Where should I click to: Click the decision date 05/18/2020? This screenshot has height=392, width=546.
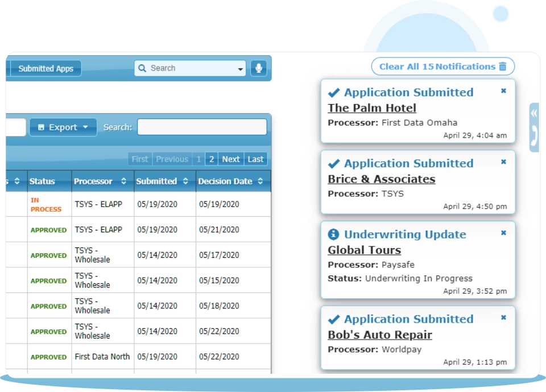pos(219,306)
